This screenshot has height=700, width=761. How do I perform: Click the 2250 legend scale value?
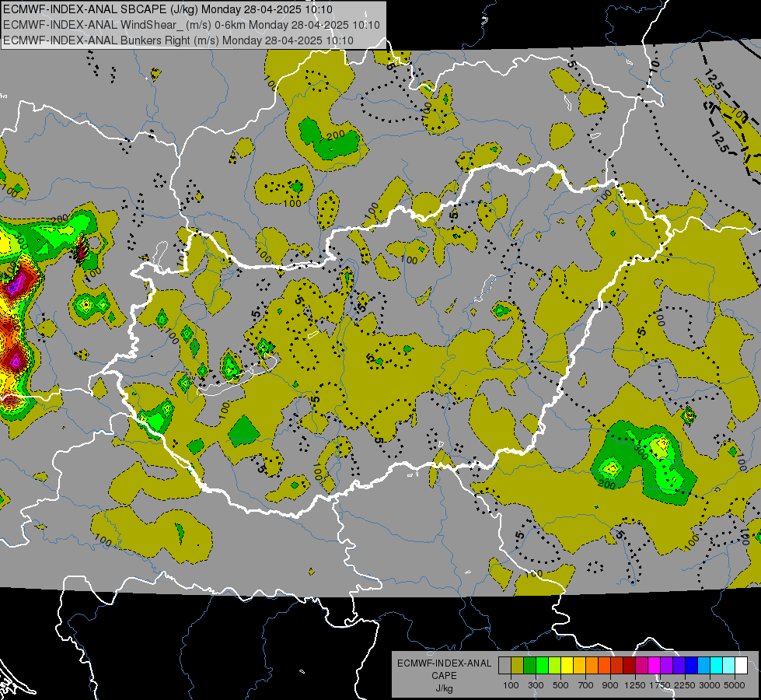point(685,685)
